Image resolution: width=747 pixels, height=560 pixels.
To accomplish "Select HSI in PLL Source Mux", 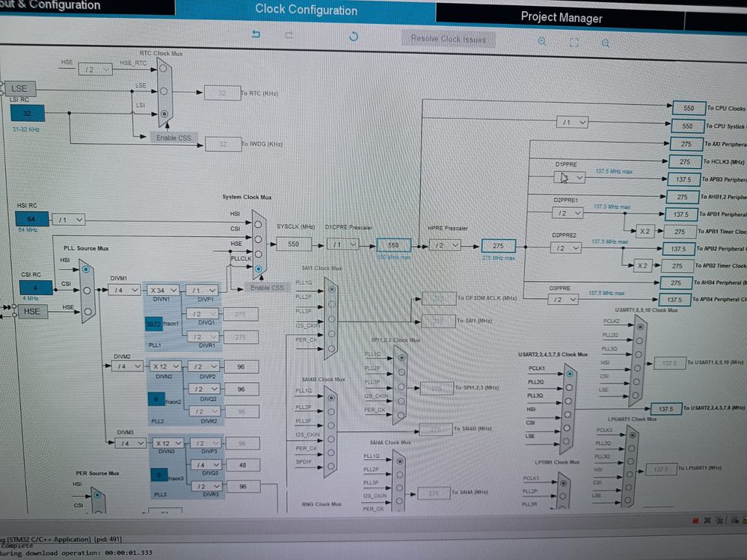I will pos(86,269).
